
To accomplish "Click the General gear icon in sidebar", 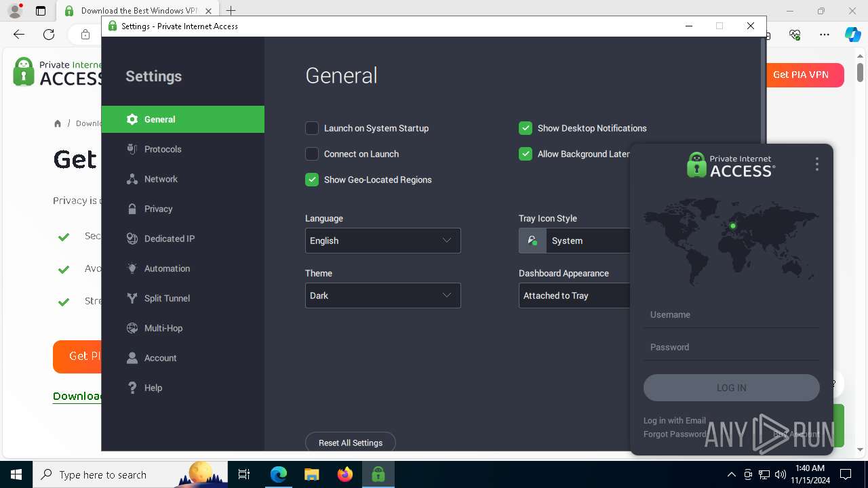I will [132, 119].
